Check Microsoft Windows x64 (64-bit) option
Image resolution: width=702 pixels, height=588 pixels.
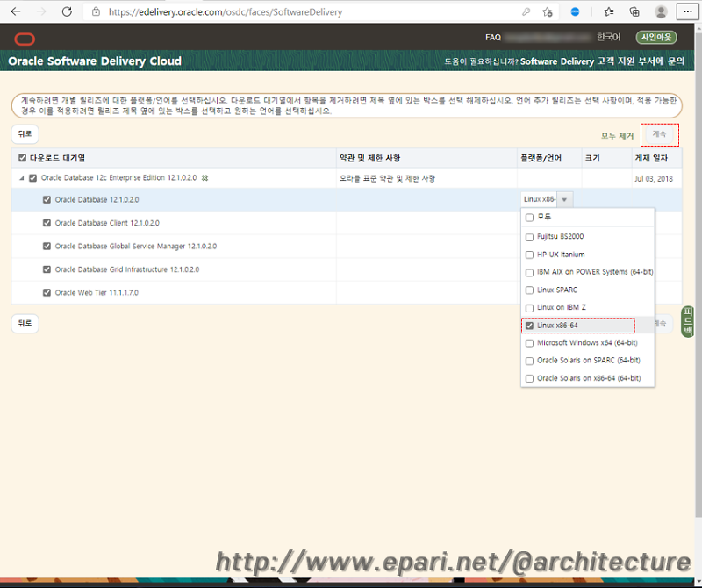point(529,343)
